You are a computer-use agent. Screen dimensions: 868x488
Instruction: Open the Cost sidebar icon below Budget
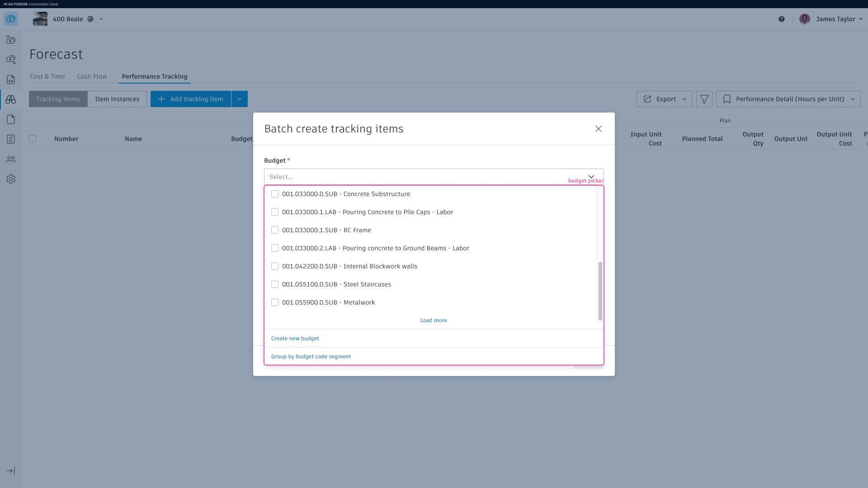click(11, 60)
